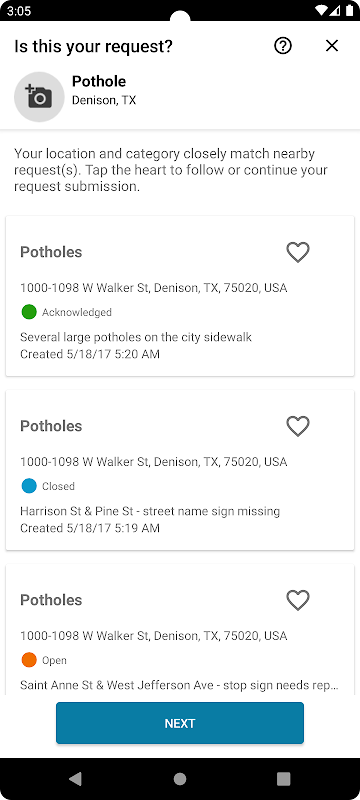Click the green Acknowledged status dot

coord(29,312)
